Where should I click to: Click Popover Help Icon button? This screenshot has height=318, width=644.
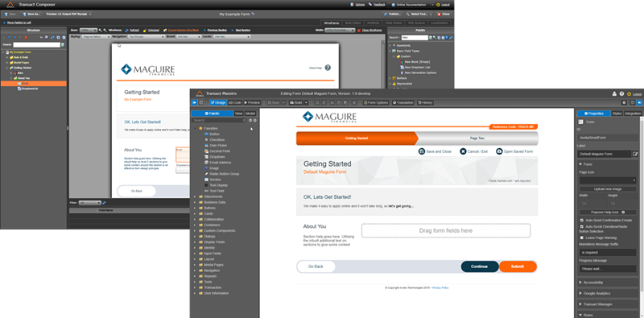click(608, 213)
